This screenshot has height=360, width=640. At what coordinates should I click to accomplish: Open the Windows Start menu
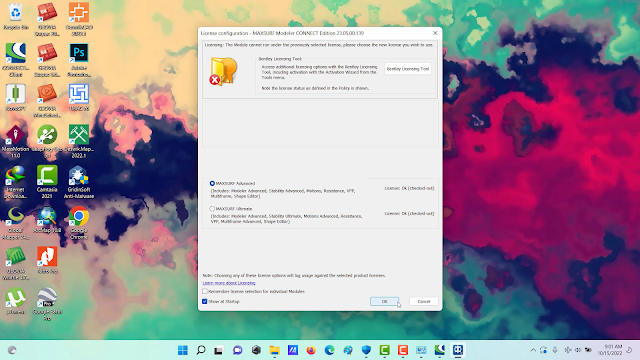(183, 350)
